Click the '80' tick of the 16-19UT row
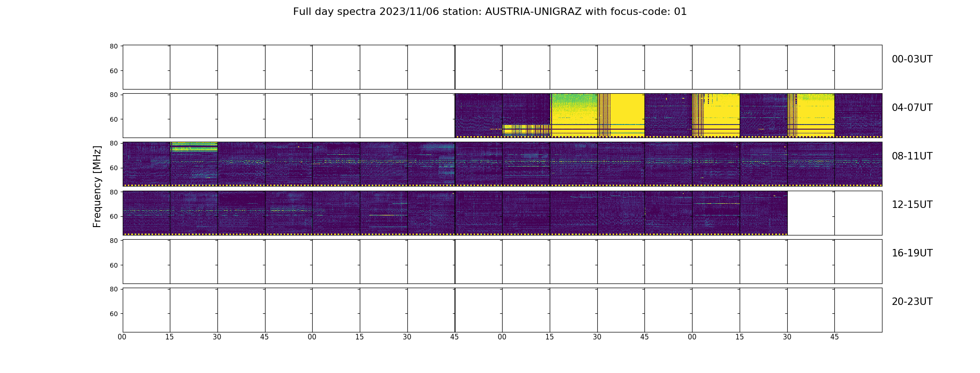 pyautogui.click(x=113, y=241)
